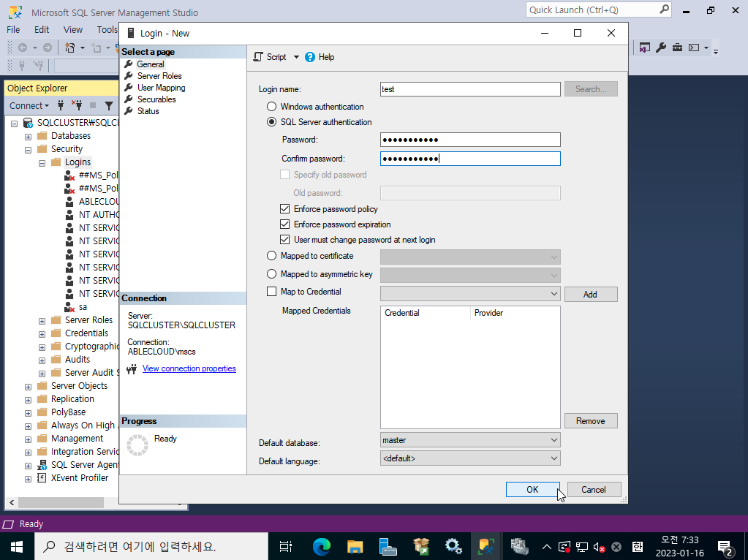Image resolution: width=748 pixels, height=560 pixels.
Task: Collapse the Logins folder
Action: (x=42, y=163)
